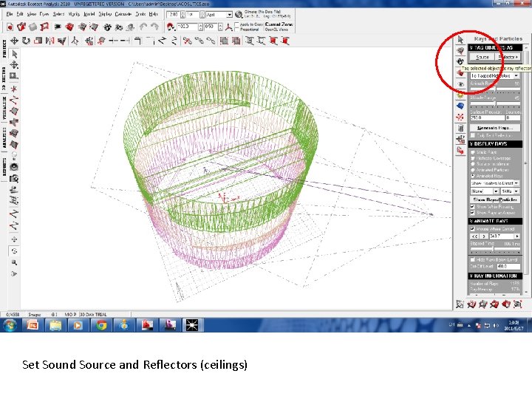Toggle Show Rays as Arrows checkbox

click(472, 213)
